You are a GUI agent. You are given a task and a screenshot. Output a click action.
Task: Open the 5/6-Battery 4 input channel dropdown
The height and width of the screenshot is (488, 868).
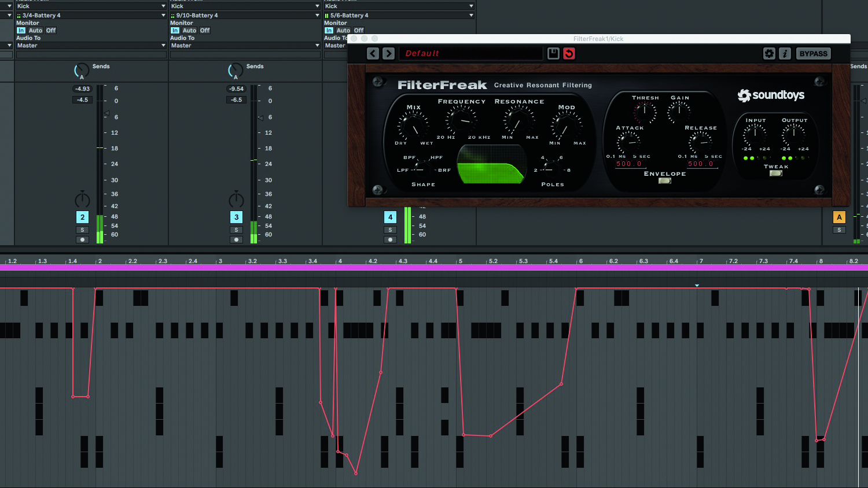399,16
